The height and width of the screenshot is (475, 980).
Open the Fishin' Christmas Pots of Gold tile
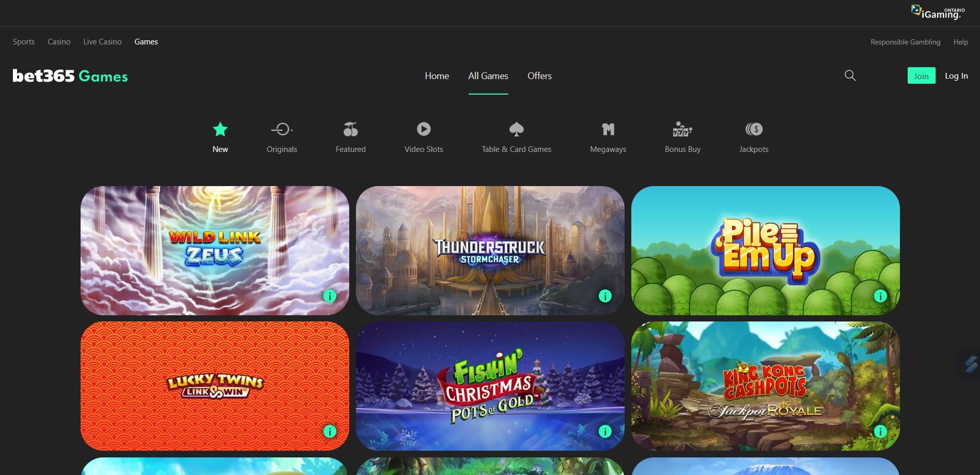coord(490,386)
